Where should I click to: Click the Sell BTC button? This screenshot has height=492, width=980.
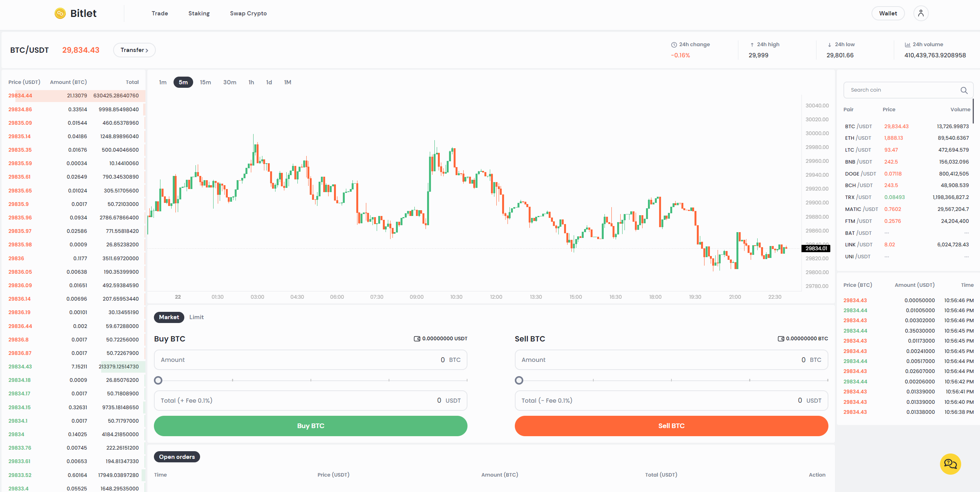coord(671,426)
